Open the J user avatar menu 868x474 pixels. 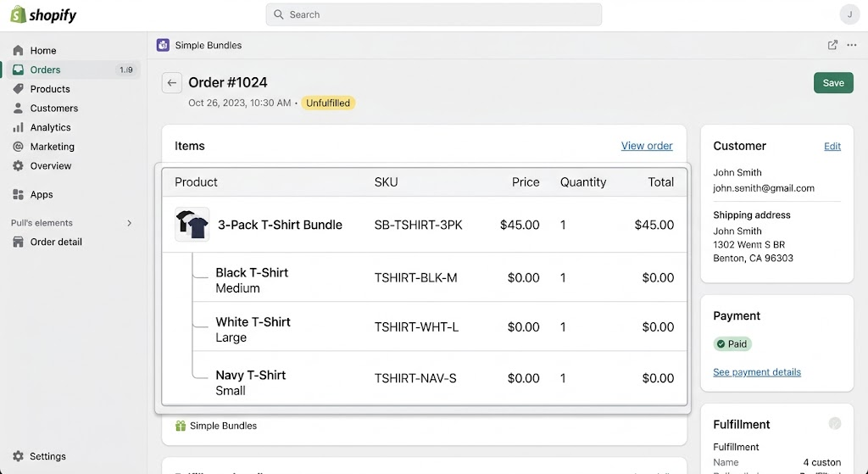849,14
